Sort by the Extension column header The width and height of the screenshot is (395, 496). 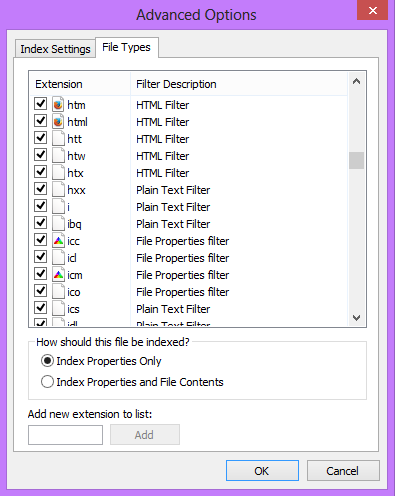pyautogui.click(x=80, y=84)
